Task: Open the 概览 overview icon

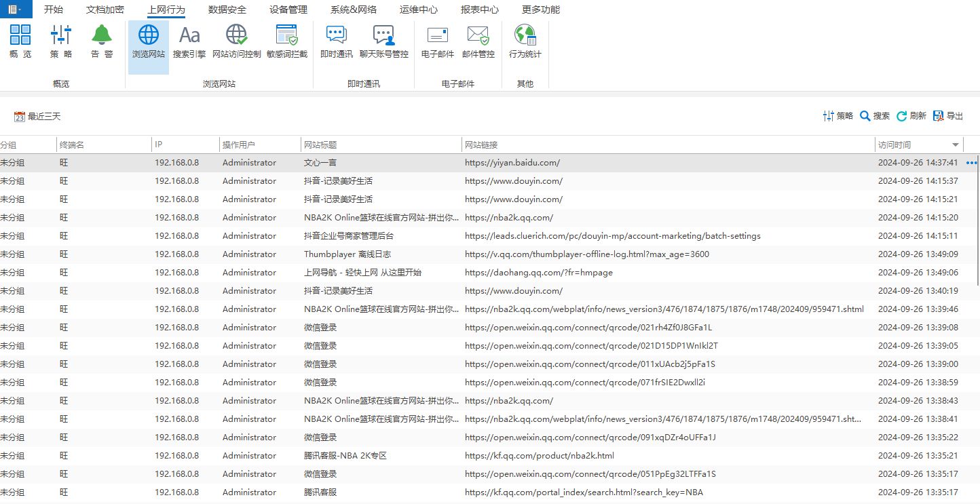Action: pos(20,41)
